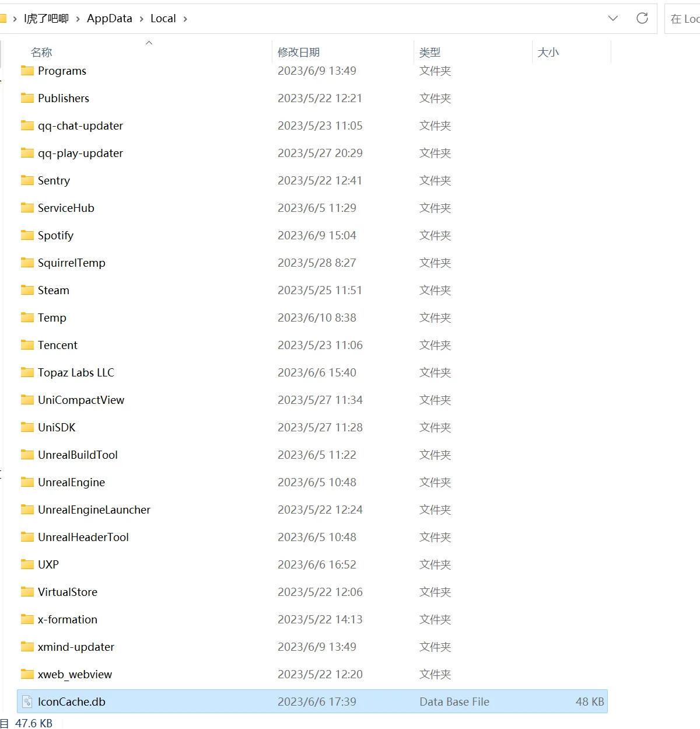
Task: Click the UniSDK folder icon
Action: click(27, 427)
